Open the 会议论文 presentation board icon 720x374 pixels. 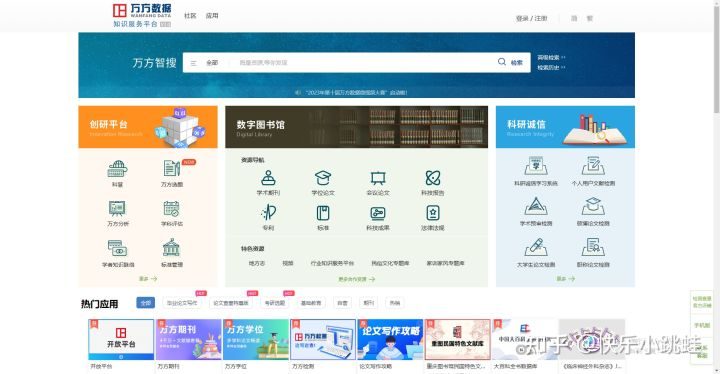pos(378,178)
